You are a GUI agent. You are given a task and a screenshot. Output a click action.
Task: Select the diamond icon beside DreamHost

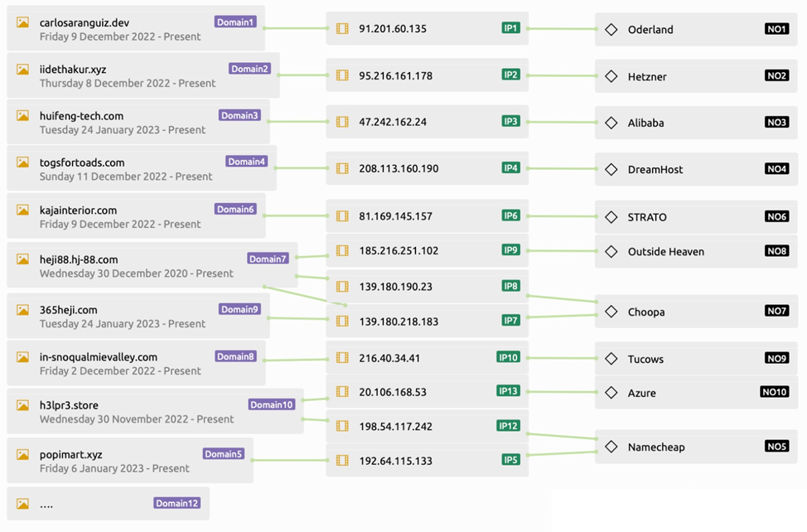pos(611,169)
